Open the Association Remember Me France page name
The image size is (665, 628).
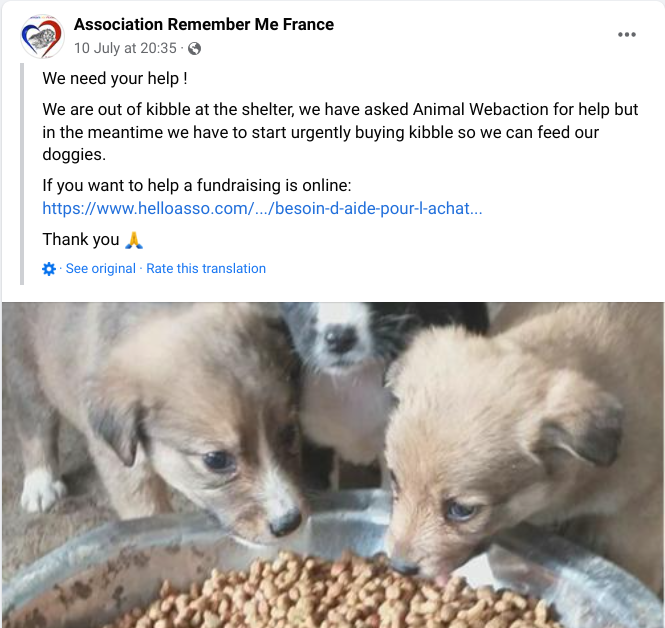(x=204, y=25)
